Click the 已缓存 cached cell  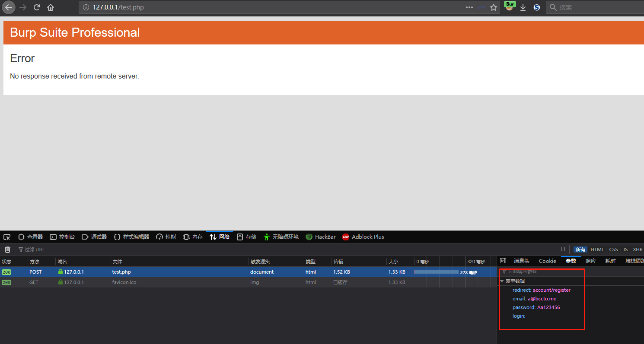[x=340, y=282]
